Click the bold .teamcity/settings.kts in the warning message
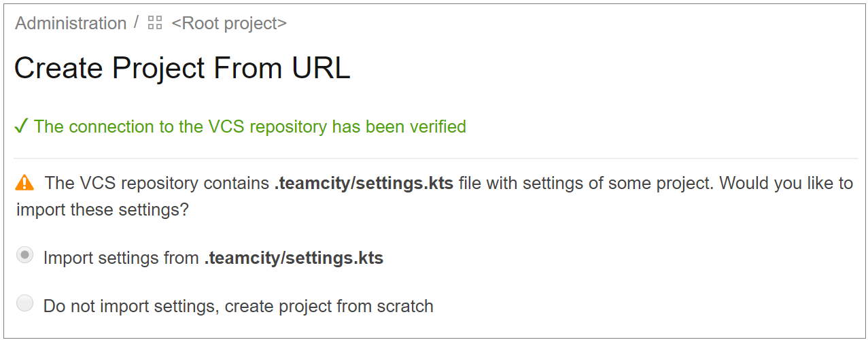This screenshot has width=868, height=340. tap(364, 183)
